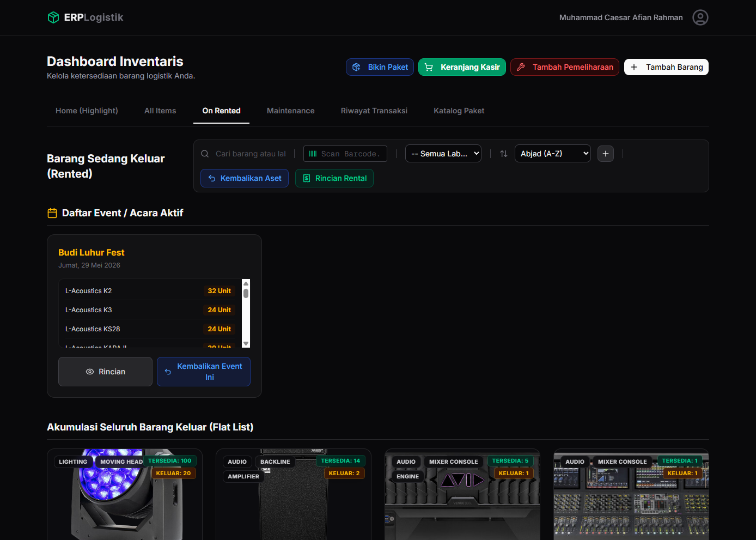Viewport: 756px width, 540px height.
Task: Click the ERPLogistik cube logo icon
Action: (x=53, y=17)
